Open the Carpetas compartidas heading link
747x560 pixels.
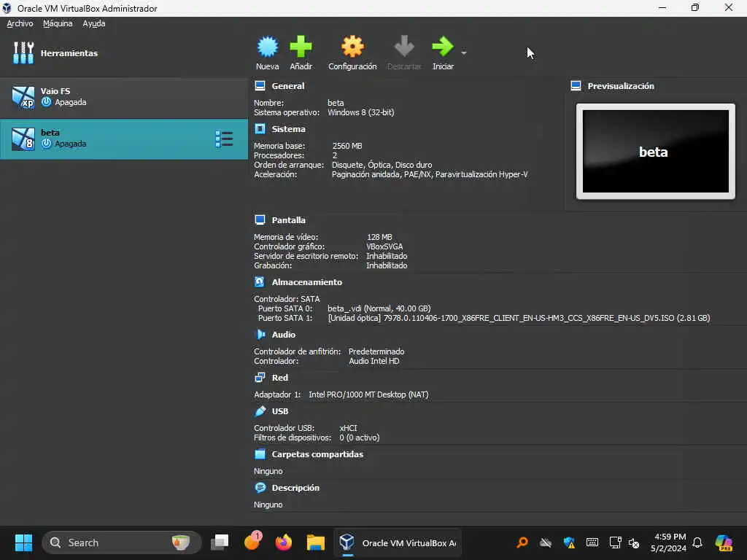[x=317, y=454]
